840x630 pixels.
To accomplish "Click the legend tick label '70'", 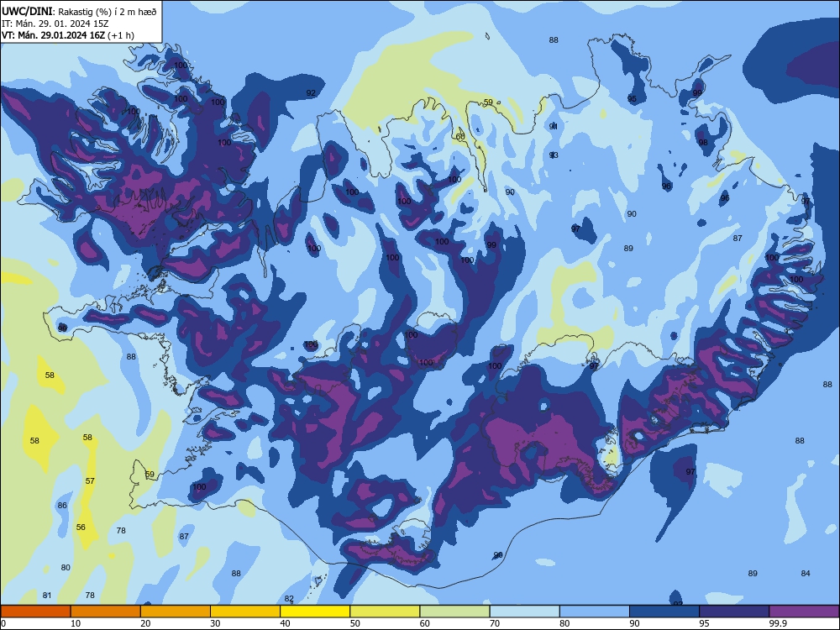I will [x=495, y=623].
